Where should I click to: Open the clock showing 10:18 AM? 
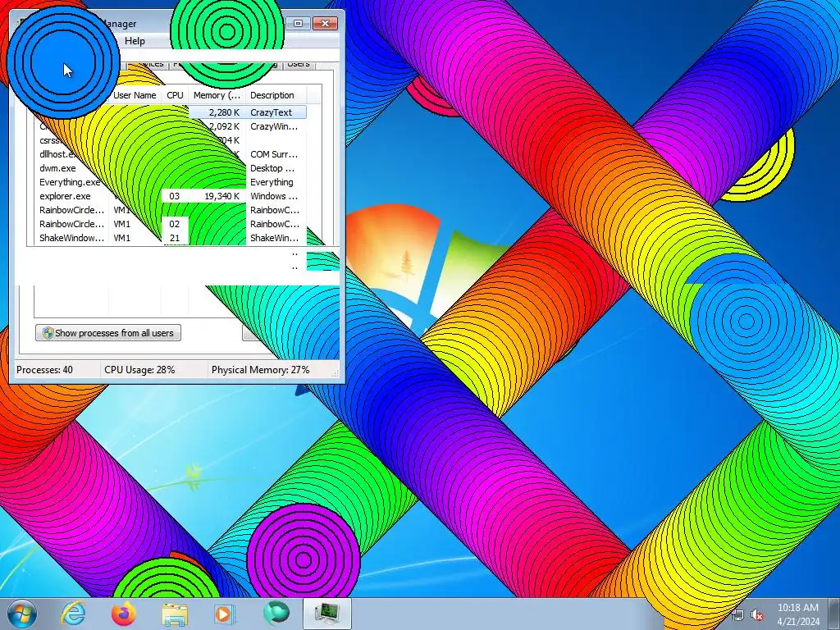pos(797,614)
